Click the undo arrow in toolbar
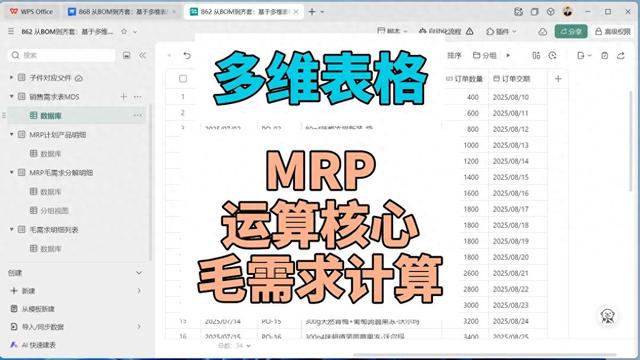Viewport: 640px width, 360px height. coord(187,55)
